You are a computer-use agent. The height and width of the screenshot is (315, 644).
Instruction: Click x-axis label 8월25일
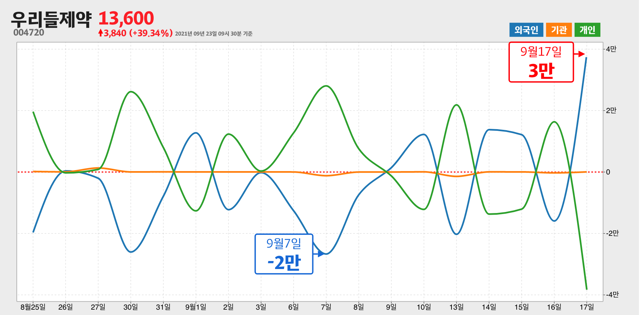pos(33,307)
